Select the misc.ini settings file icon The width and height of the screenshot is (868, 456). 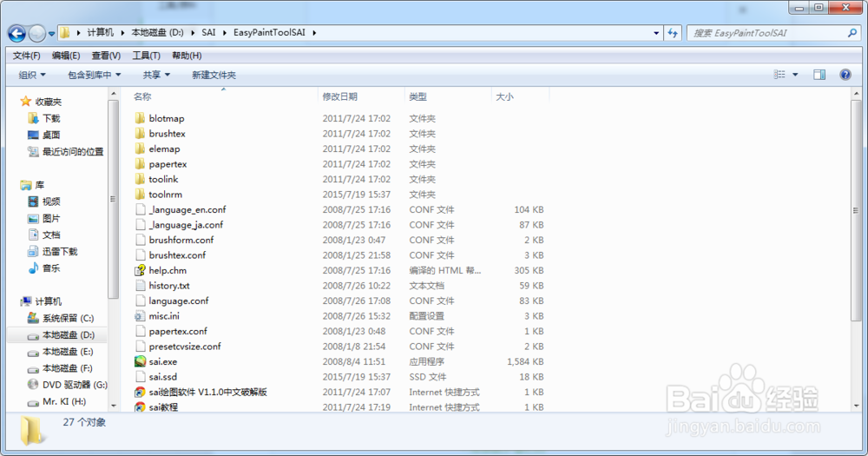coord(140,316)
